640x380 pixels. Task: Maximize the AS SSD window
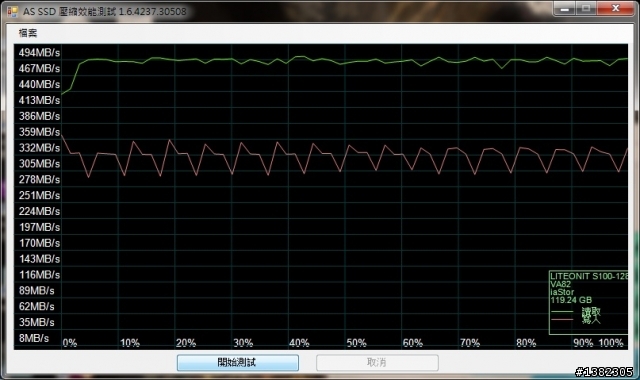[586, 9]
